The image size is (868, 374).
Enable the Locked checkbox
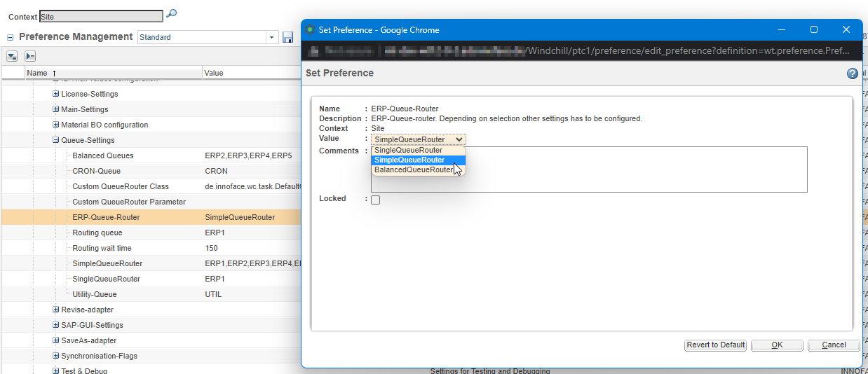pos(376,200)
